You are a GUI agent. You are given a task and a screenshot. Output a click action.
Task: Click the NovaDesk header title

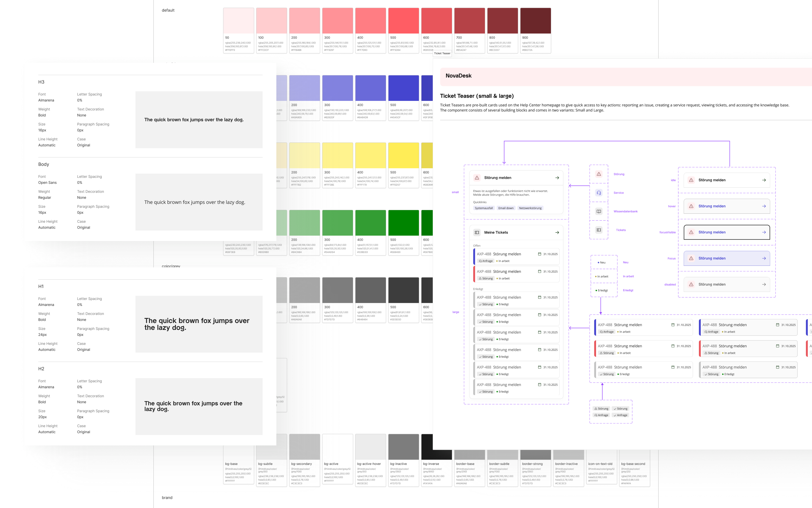pos(458,76)
